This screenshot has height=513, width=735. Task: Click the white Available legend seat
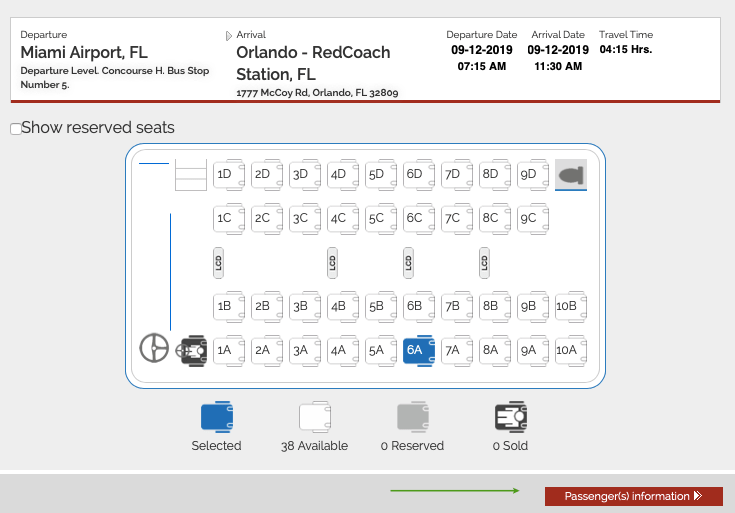(315, 417)
